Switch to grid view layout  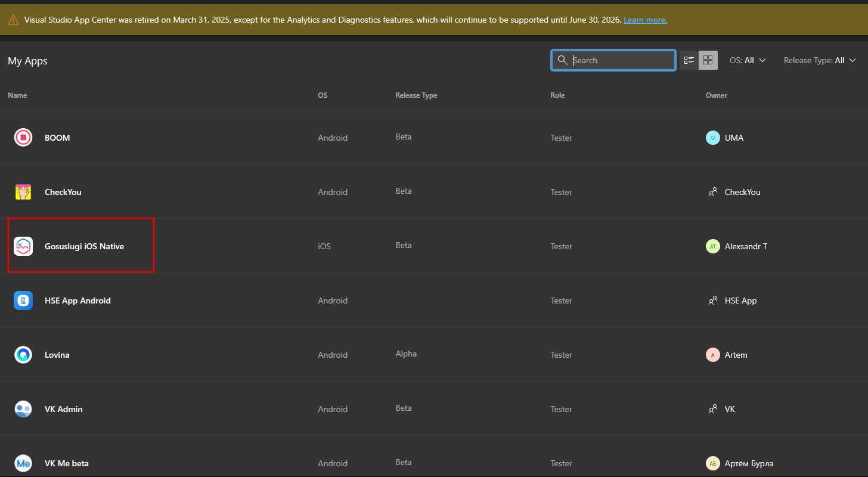708,60
